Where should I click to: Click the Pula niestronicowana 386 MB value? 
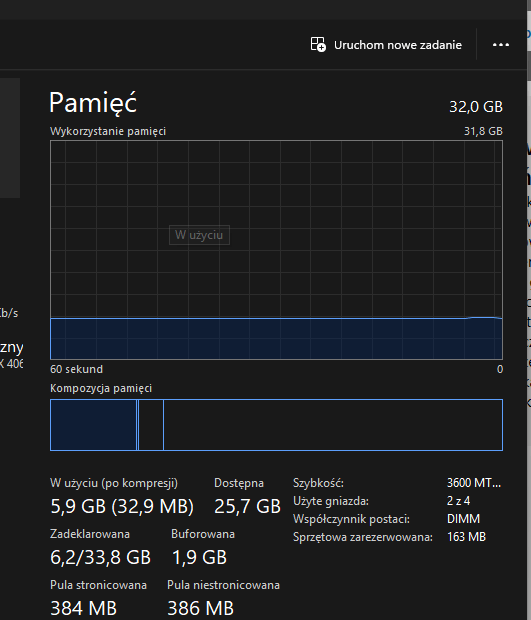pyautogui.click(x=200, y=608)
